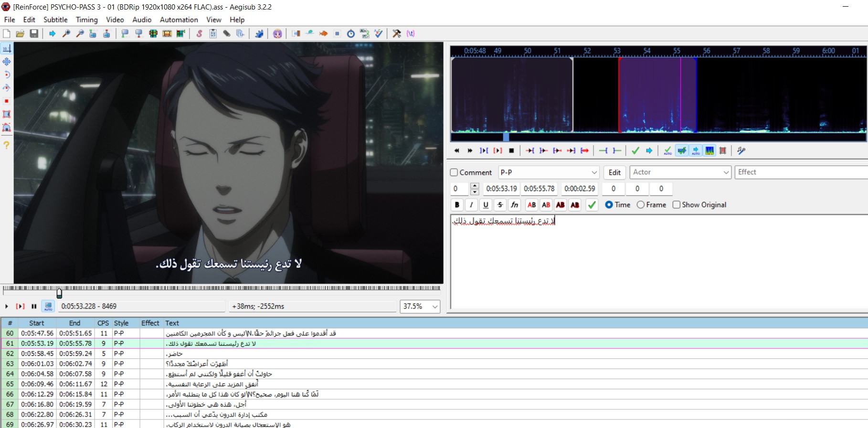The height and width of the screenshot is (428, 868).
Task: Toggle Bold formatting button
Action: [x=457, y=205]
